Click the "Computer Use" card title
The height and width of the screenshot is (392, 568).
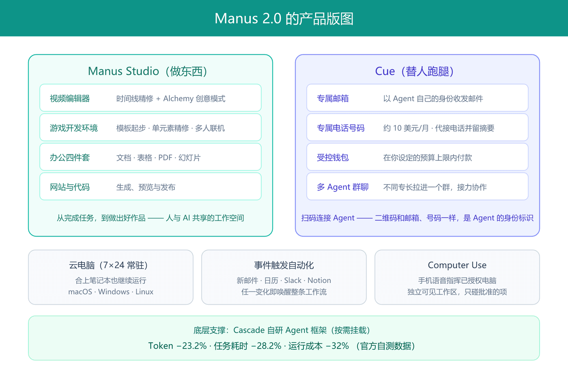tap(457, 265)
